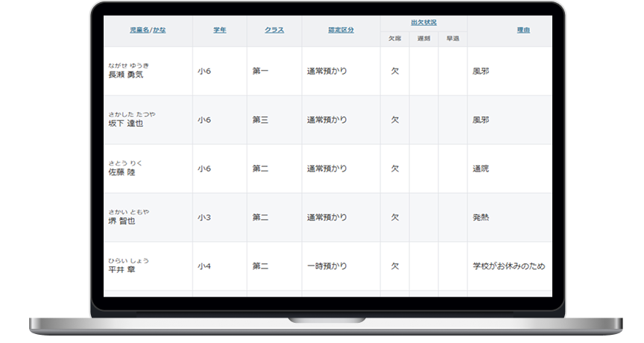Sort by 認定区分 column header
This screenshot has width=644, height=343.
(341, 30)
